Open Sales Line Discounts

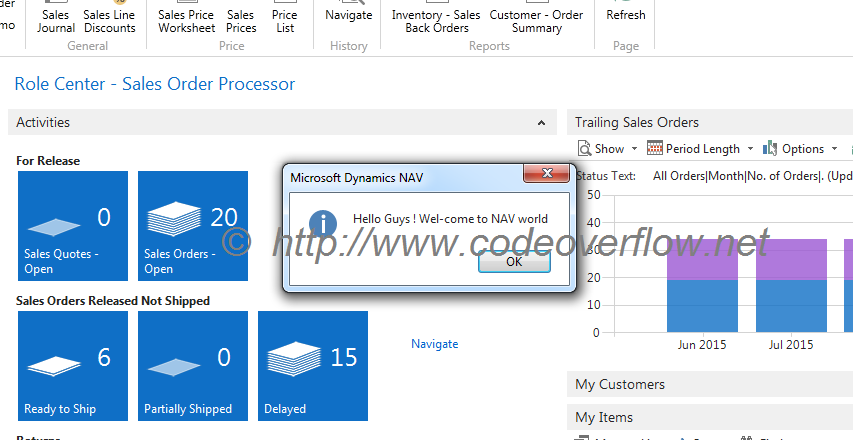[x=109, y=16]
